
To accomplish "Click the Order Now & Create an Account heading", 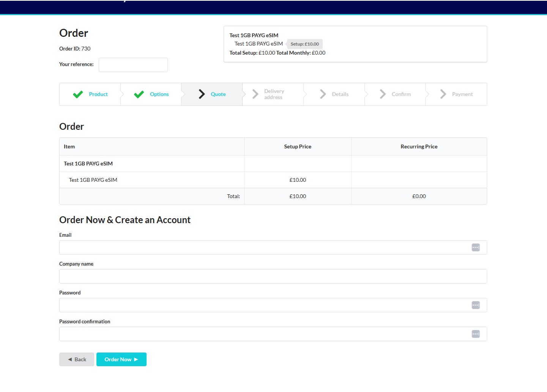I will pos(125,220).
